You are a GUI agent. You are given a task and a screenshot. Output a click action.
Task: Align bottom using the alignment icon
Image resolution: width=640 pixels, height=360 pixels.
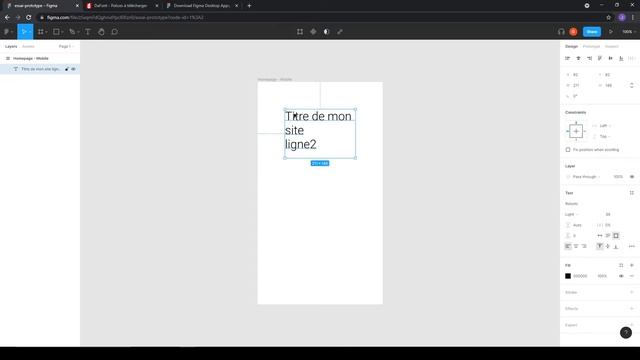621,58
